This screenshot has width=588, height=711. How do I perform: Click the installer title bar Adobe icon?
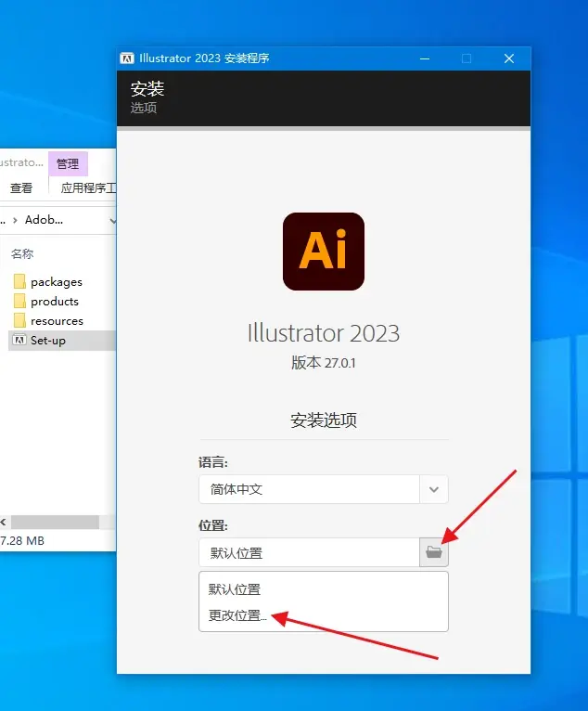[127, 58]
